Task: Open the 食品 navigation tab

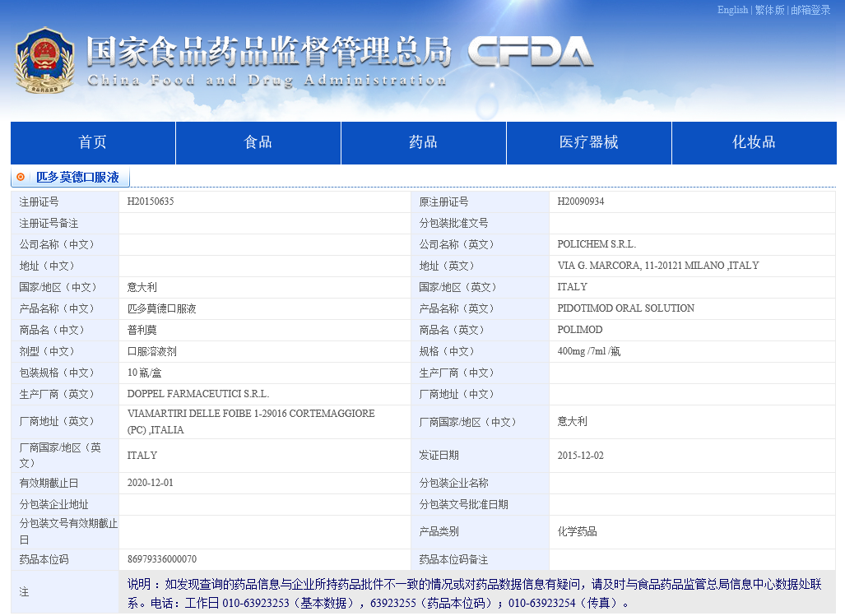Action: (x=258, y=143)
